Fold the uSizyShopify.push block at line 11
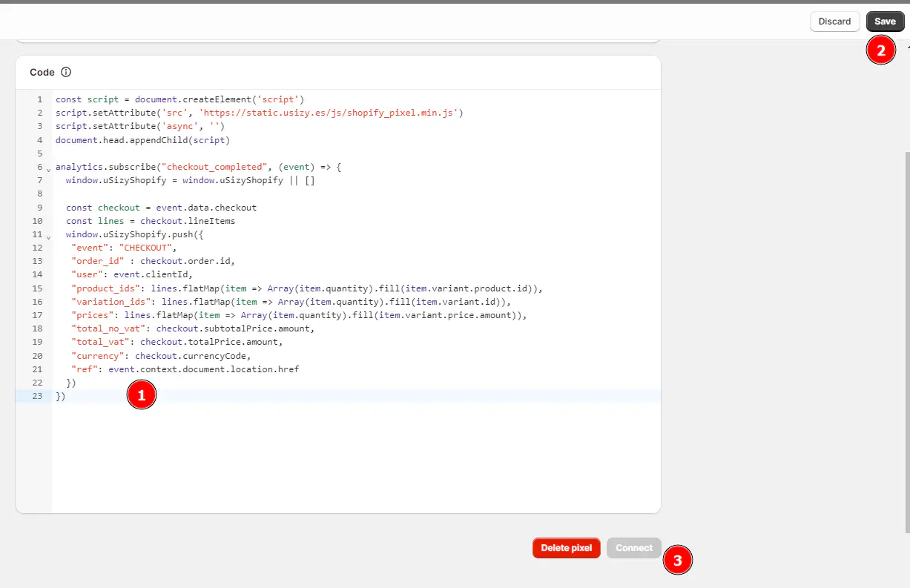This screenshot has height=588, width=910. (x=48, y=237)
